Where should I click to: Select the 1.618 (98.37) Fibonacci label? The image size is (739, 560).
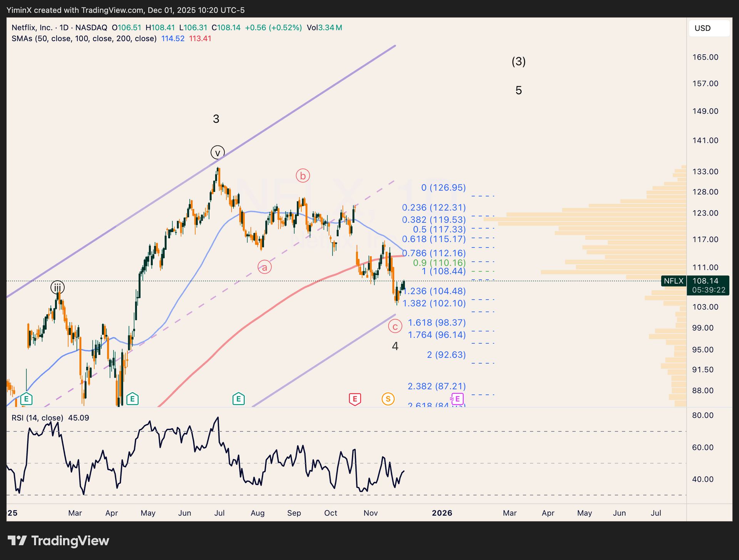[437, 323]
